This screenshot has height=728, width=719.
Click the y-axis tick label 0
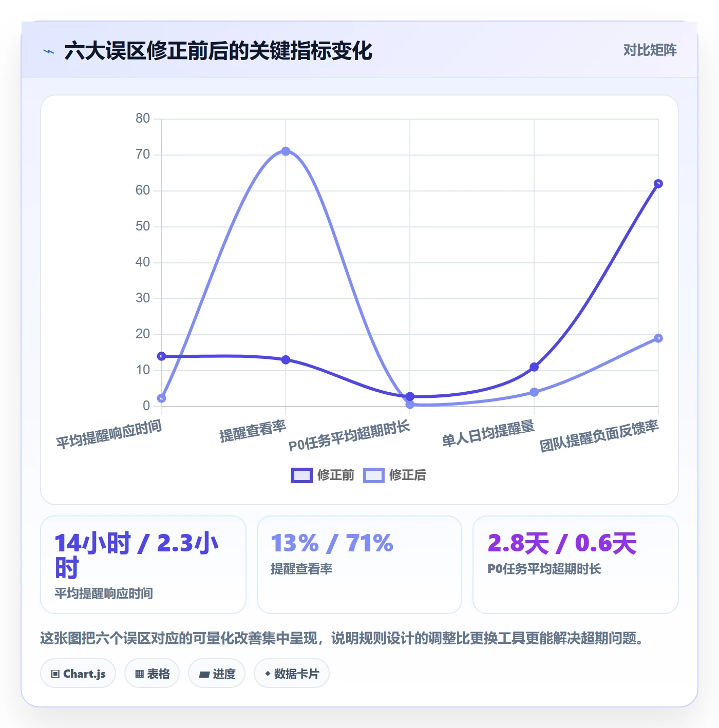tap(146, 406)
